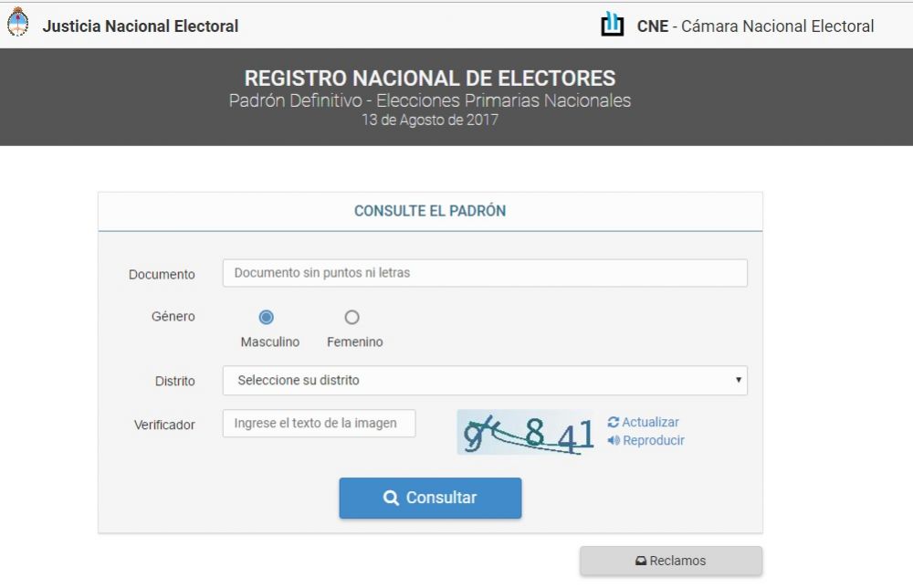Viewport: 913px width, 588px height.
Task: Click the Justicia Nacional Electoral title
Action: (x=141, y=26)
